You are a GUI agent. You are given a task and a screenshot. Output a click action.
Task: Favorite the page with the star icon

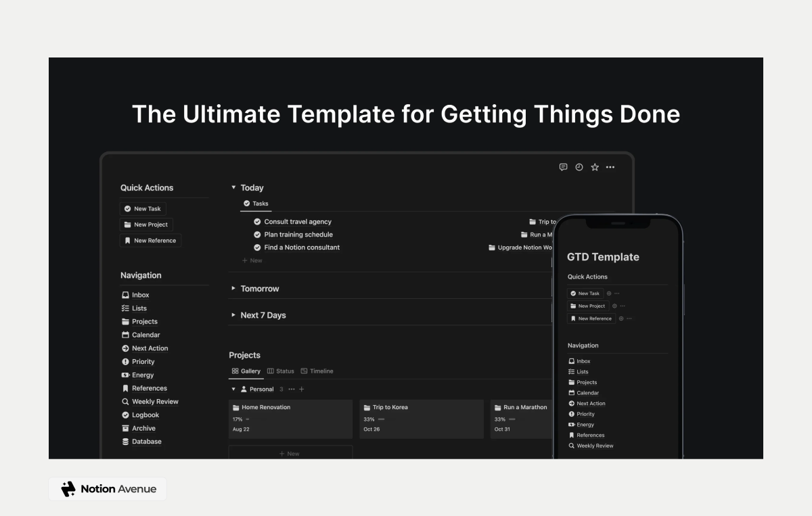point(594,167)
